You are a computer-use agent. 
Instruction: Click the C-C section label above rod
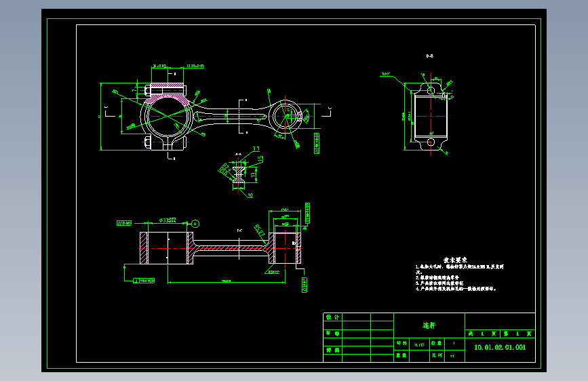coord(239,230)
